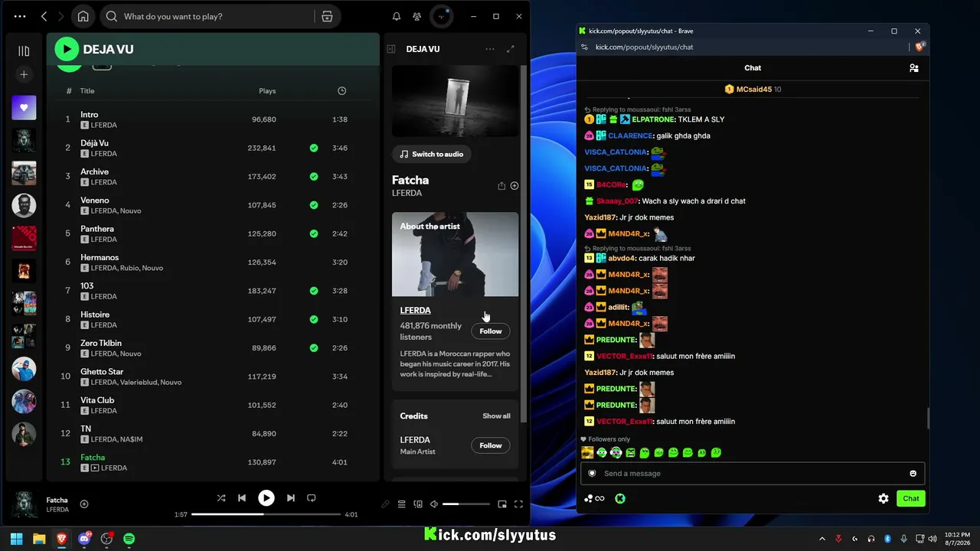Open Connect to a device
Viewport: 980px width, 551px height.
point(418,504)
